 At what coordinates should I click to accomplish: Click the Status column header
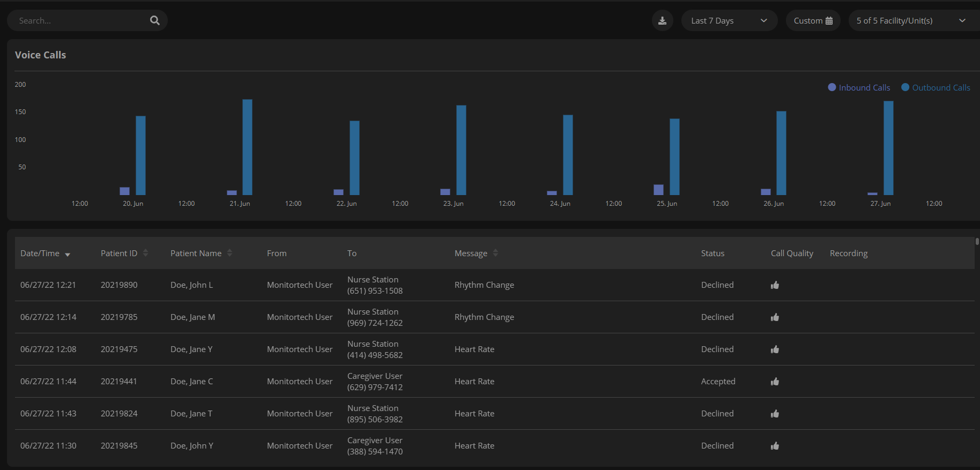pyautogui.click(x=712, y=253)
